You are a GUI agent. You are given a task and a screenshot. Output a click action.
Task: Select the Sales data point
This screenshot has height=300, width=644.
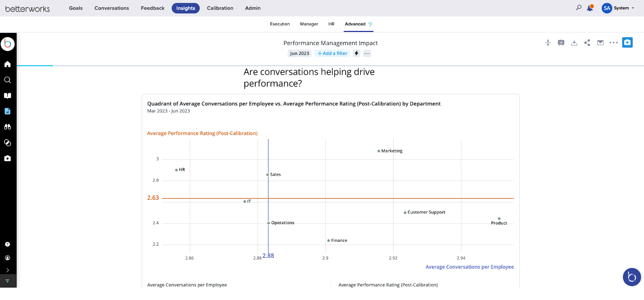pos(268,175)
